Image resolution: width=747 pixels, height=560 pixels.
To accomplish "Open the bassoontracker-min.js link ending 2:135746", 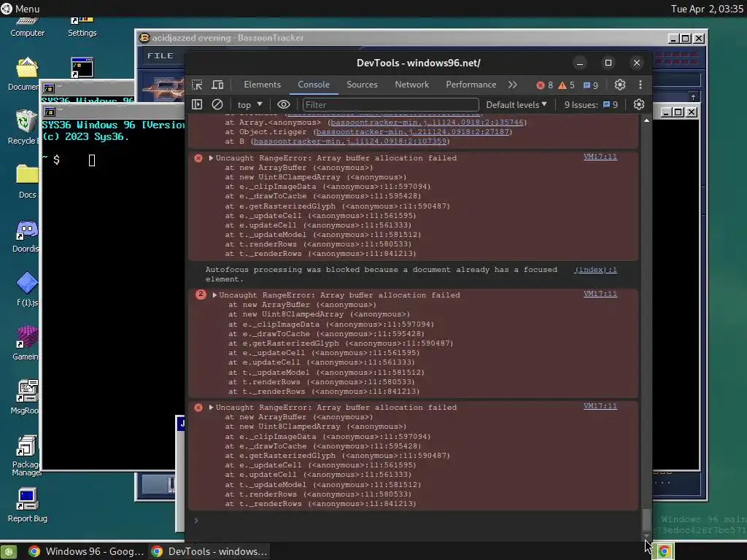I will tap(427, 122).
